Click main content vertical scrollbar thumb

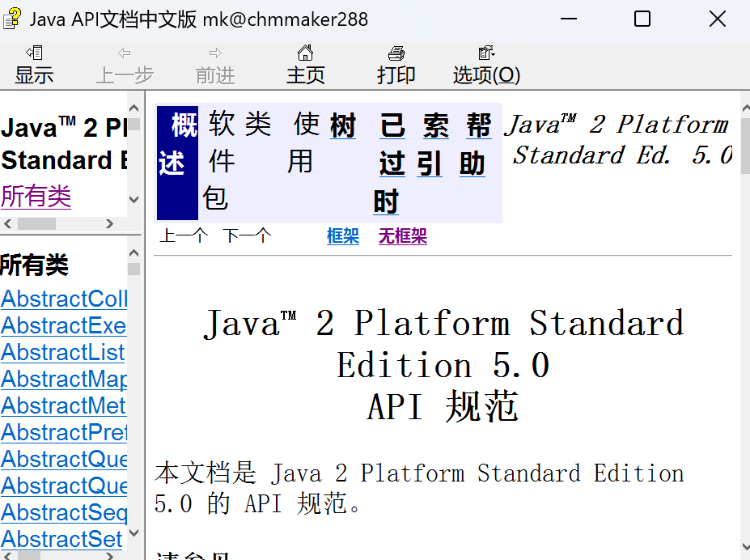[x=746, y=146]
